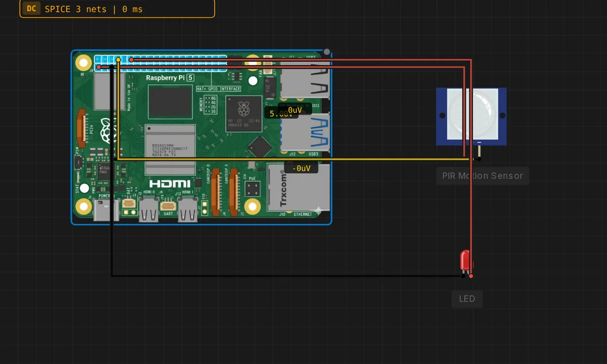
Task: Click the LED's red anode pin endpoint
Action: coord(471,276)
